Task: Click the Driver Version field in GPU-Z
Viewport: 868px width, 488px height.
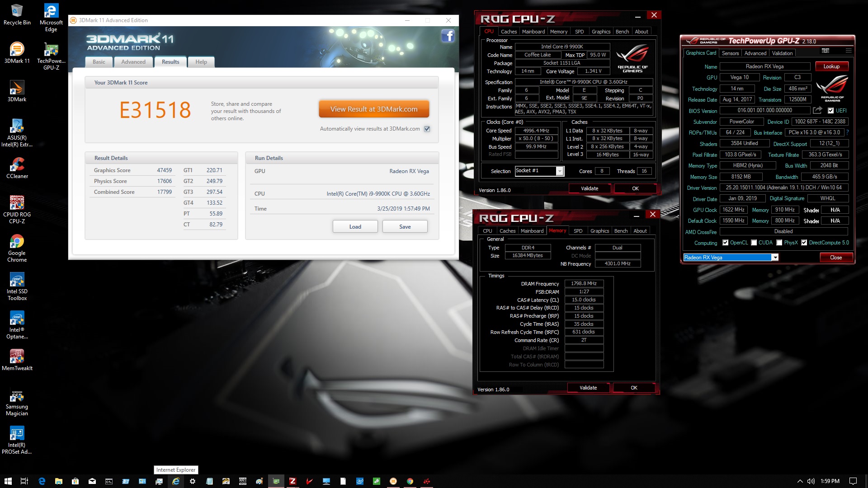Action: (783, 188)
